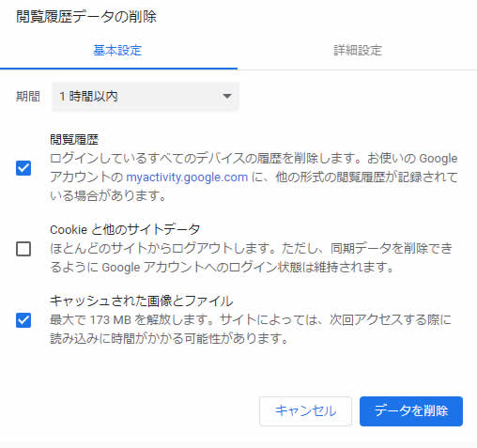Open the 期間 dropdown showing 1 時間以内
Image resolution: width=477 pixels, height=448 pixels.
(x=146, y=97)
